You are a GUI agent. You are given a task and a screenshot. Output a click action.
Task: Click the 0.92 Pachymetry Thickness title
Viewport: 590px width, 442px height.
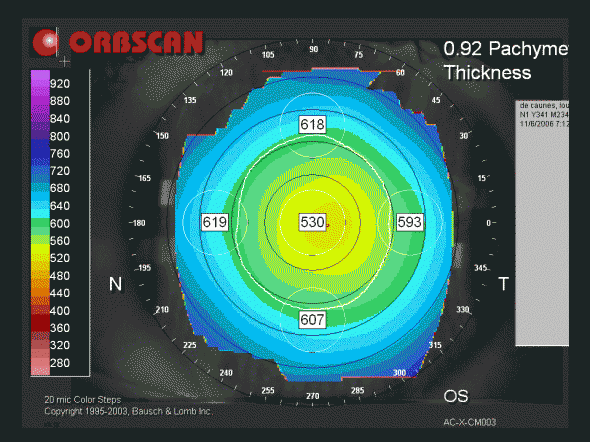(x=506, y=60)
